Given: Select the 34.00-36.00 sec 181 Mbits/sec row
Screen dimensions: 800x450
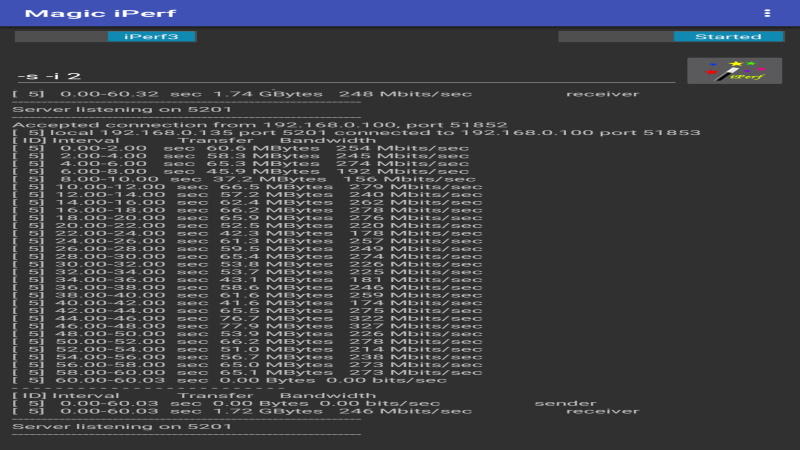Looking at the screenshot, I should (247, 280).
